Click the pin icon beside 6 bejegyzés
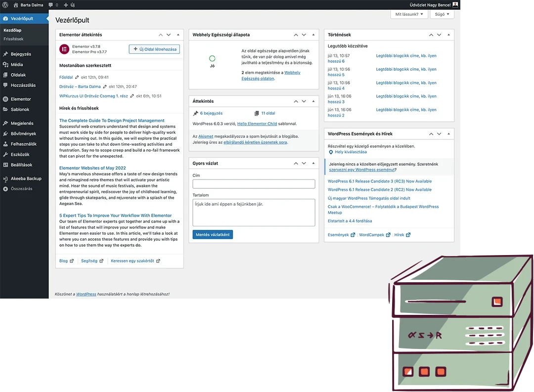The height and width of the screenshot is (392, 534). click(196, 113)
